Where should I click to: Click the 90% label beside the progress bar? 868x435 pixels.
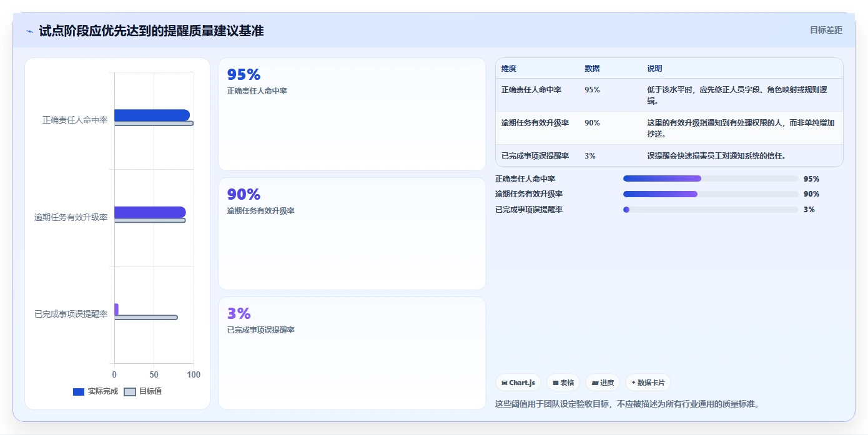pyautogui.click(x=811, y=194)
